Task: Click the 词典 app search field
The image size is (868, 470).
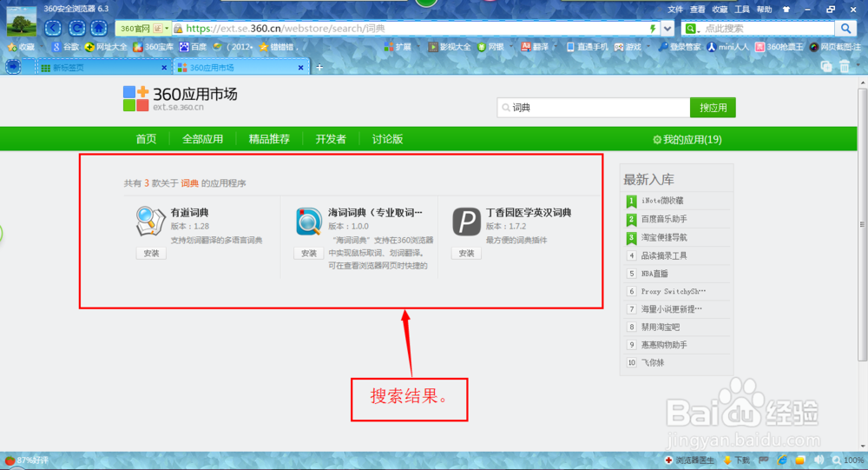Action: 594,108
